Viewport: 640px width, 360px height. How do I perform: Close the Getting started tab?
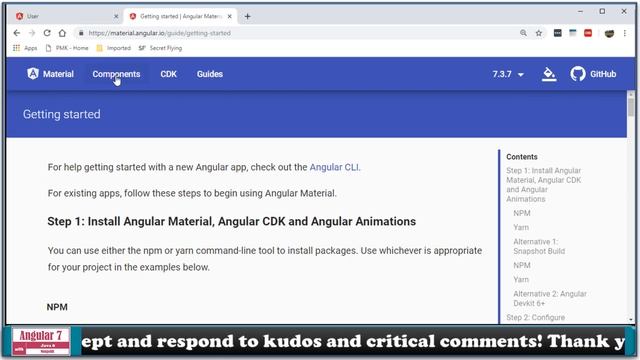(x=229, y=16)
